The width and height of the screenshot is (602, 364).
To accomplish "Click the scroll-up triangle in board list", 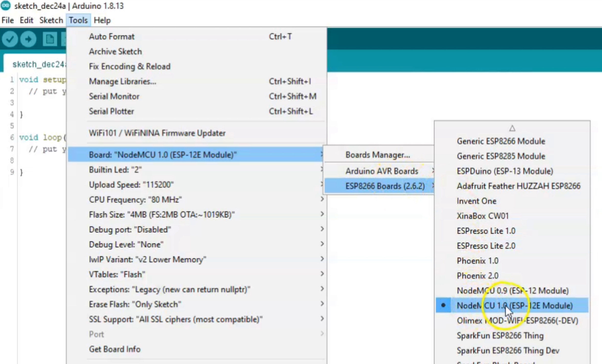I will (x=512, y=128).
